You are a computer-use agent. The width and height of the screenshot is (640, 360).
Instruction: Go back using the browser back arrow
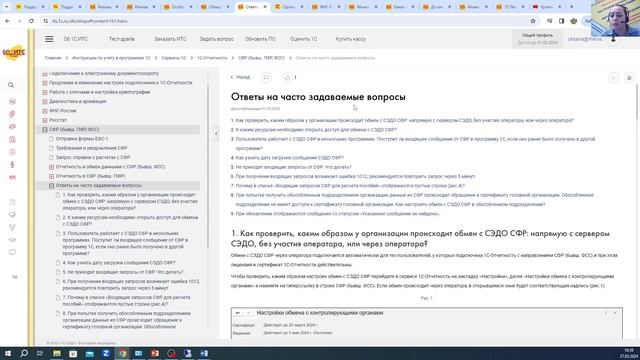point(7,21)
